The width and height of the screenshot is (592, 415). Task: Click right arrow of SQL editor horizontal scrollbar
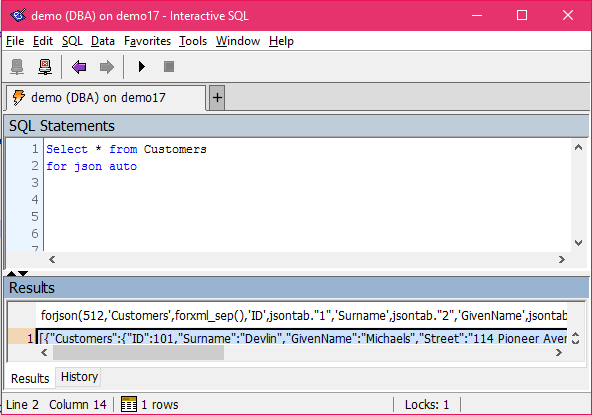[562, 259]
